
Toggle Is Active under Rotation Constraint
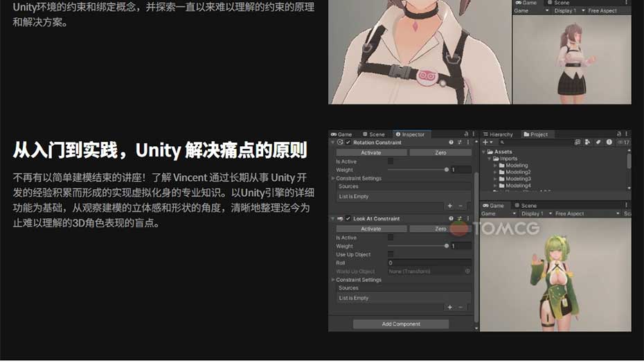[391, 161]
